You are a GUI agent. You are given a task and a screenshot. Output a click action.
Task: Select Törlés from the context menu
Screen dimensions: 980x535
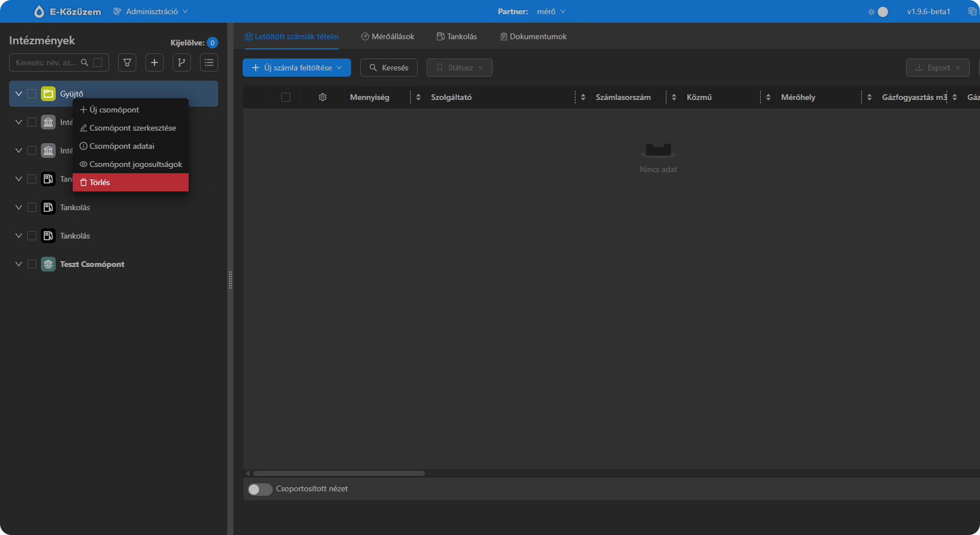pyautogui.click(x=131, y=182)
